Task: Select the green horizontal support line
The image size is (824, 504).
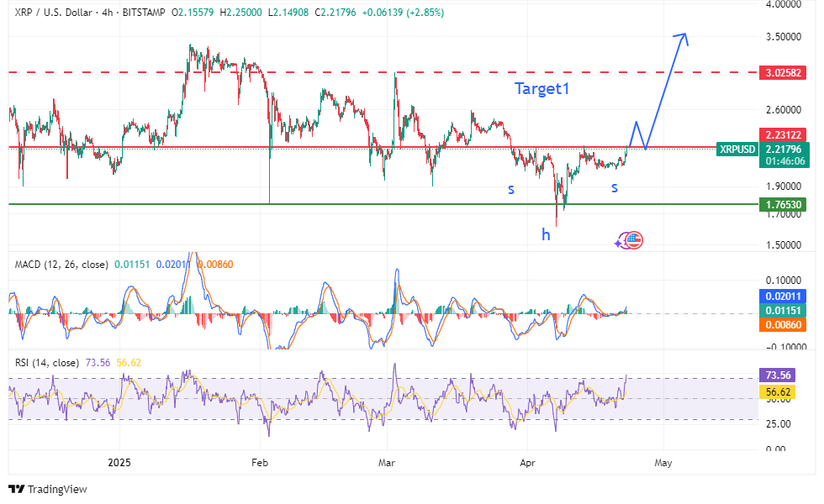Action: (x=383, y=204)
